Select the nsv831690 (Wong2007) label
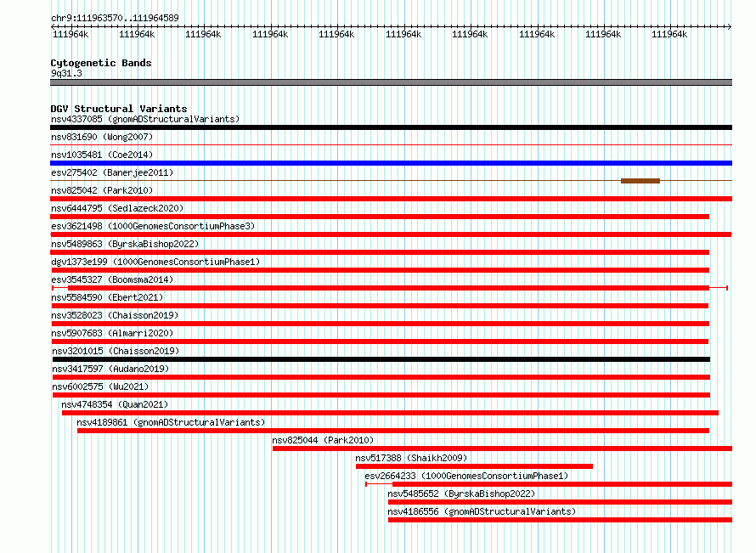This screenshot has width=756, height=553. [102, 137]
